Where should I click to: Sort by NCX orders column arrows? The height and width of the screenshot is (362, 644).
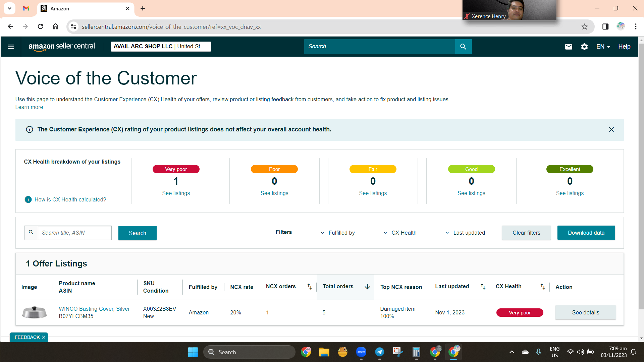pyautogui.click(x=310, y=287)
